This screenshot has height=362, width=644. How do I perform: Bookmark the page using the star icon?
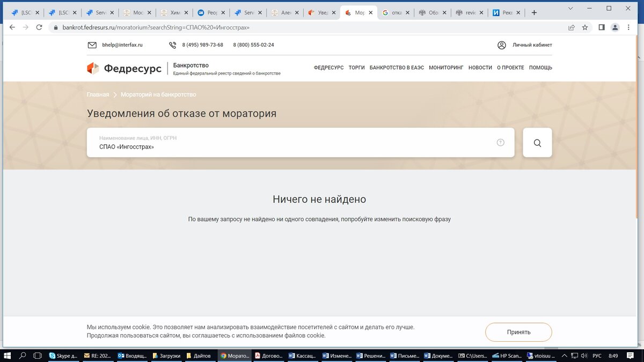585,27
